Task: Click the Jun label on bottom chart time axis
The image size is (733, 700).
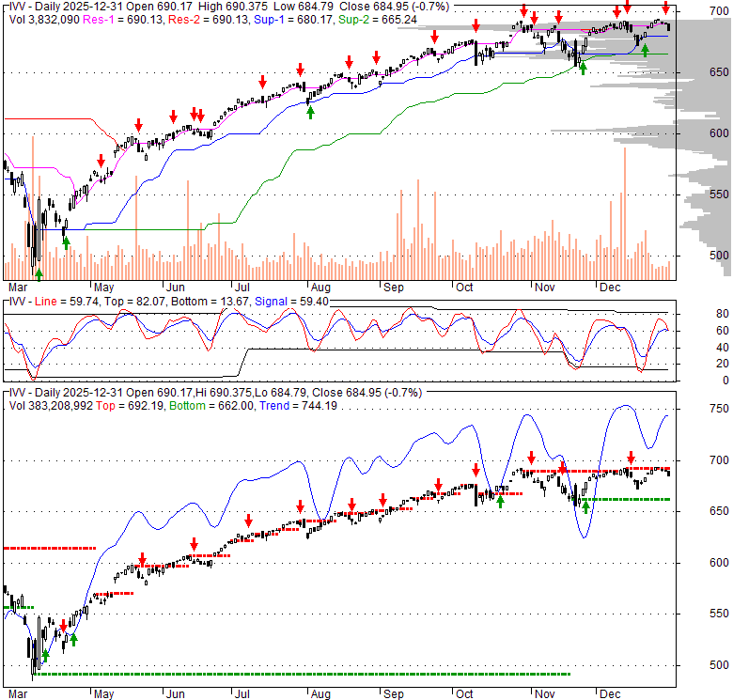Action: tap(176, 694)
